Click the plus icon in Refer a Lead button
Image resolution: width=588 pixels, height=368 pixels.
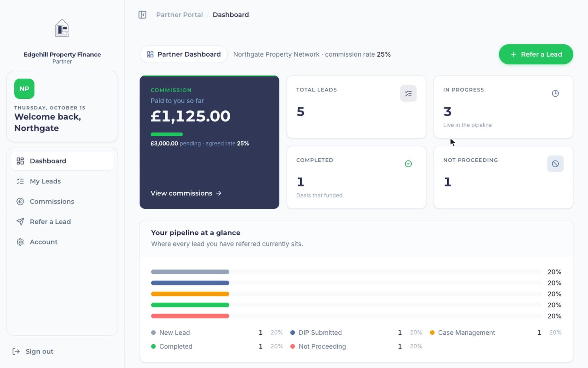pos(514,54)
